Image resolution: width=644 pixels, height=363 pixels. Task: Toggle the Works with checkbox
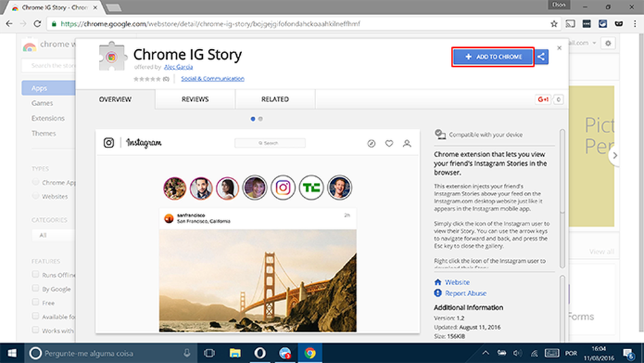(x=36, y=330)
